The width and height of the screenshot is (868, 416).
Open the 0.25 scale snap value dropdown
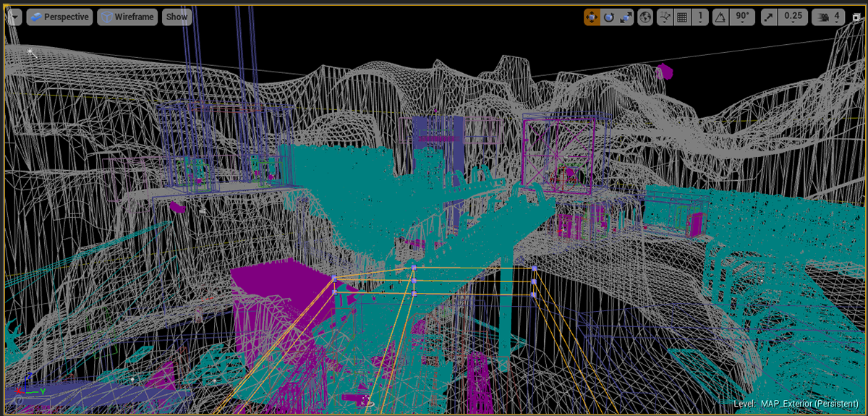tap(793, 17)
